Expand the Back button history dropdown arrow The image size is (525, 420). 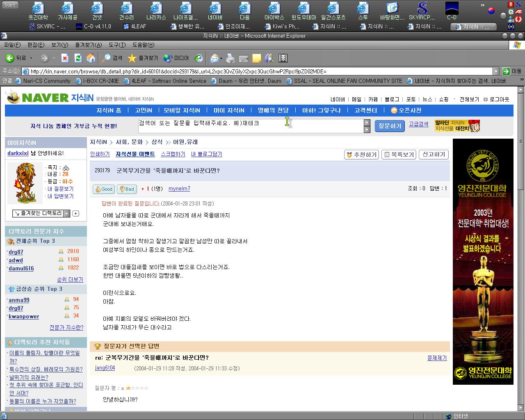pyautogui.click(x=31, y=58)
